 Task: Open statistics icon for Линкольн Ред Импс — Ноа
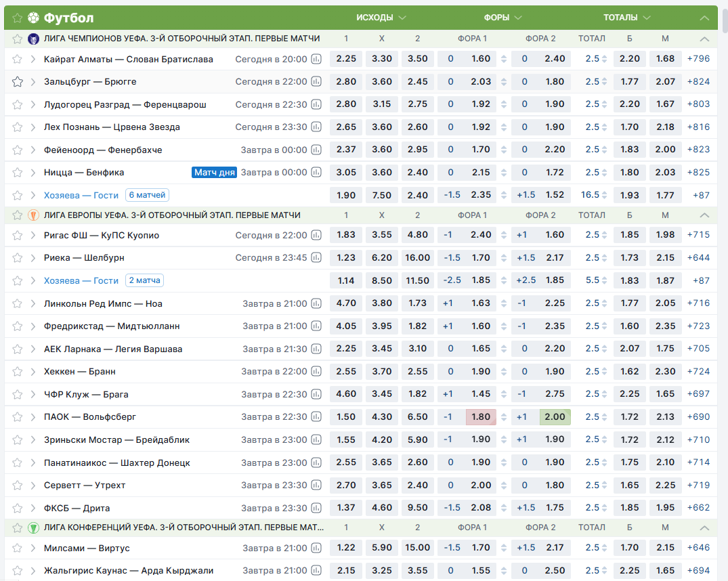click(316, 304)
